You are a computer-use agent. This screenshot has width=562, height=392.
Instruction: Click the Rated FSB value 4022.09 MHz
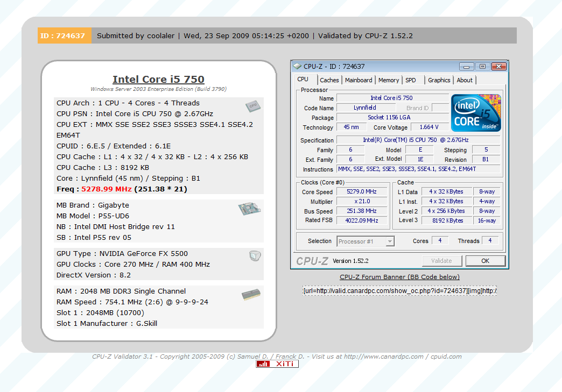[362, 220]
